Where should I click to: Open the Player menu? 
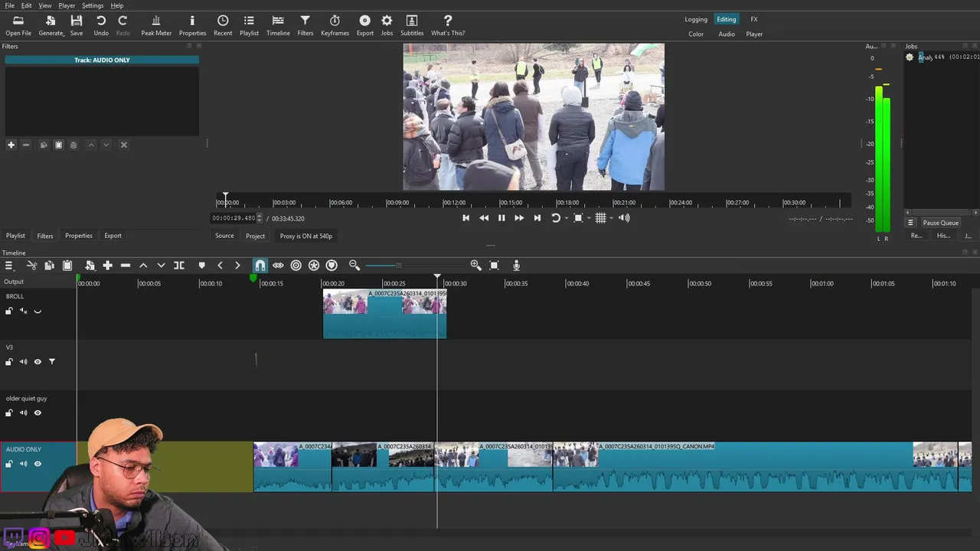tap(67, 5)
